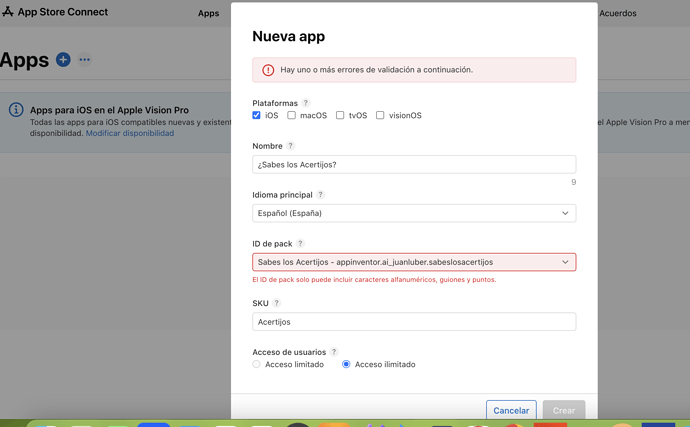
Task: Tick the visionOS platform checkbox
Action: (380, 116)
